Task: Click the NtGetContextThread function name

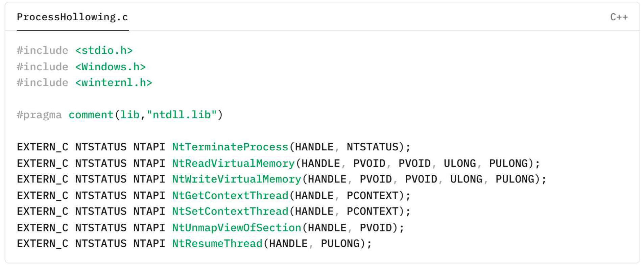Action: (230, 196)
